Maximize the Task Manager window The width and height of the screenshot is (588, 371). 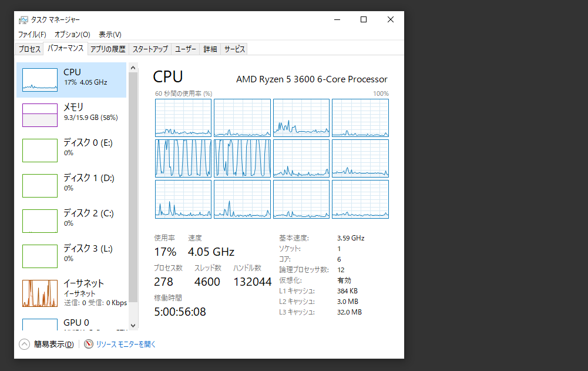point(364,19)
